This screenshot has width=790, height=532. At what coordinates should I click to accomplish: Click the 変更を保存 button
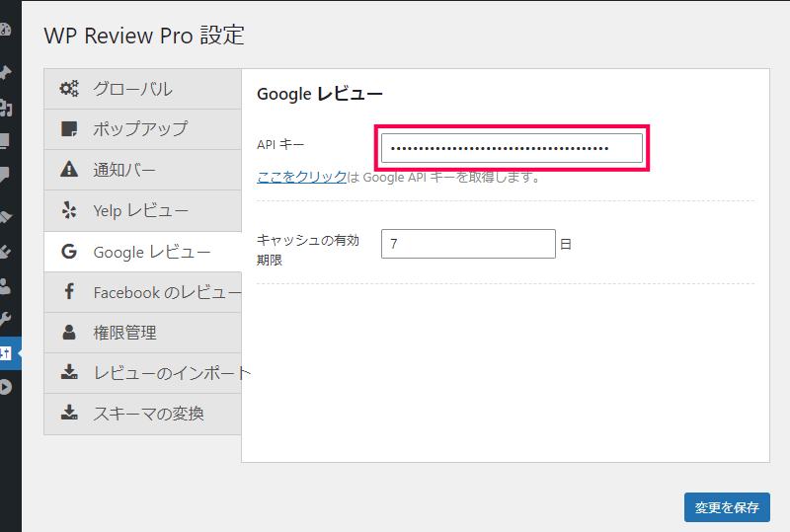[727, 507]
